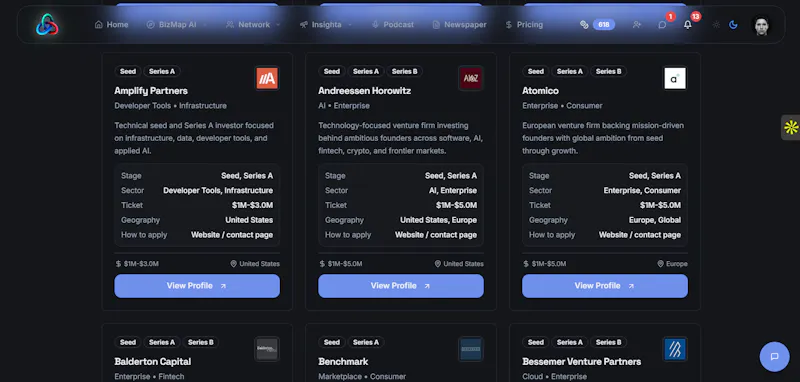Click the 618 credits badge
Viewport: 800px width, 382px height.
click(x=604, y=24)
